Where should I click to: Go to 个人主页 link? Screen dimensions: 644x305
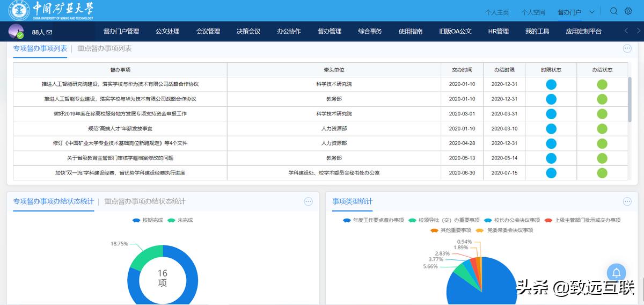497,12
